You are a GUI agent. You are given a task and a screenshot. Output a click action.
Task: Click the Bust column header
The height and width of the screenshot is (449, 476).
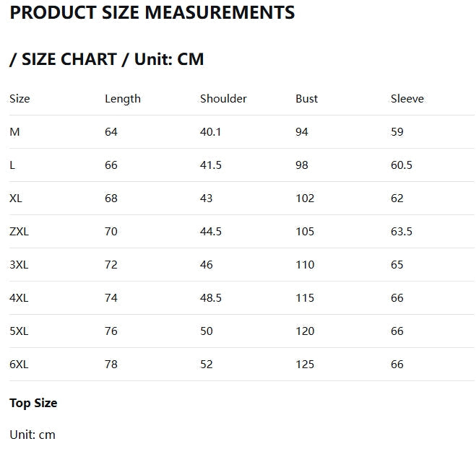click(x=306, y=99)
